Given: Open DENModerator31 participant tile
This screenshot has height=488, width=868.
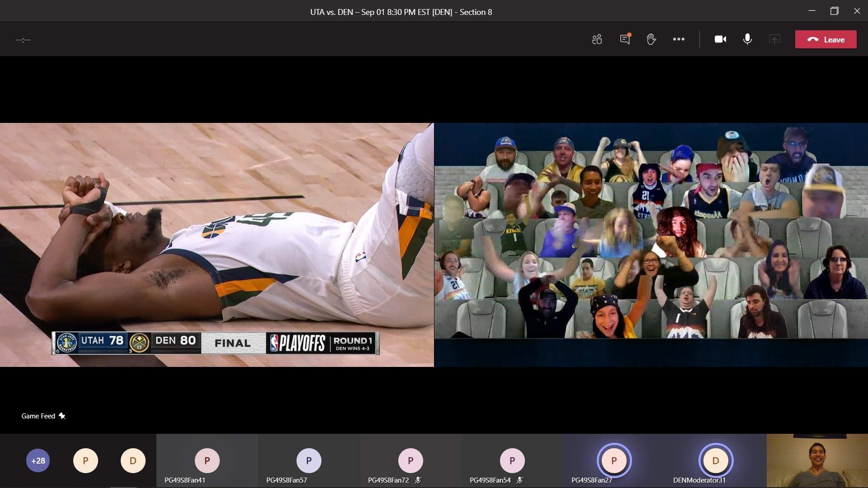Looking at the screenshot, I should pos(716,461).
